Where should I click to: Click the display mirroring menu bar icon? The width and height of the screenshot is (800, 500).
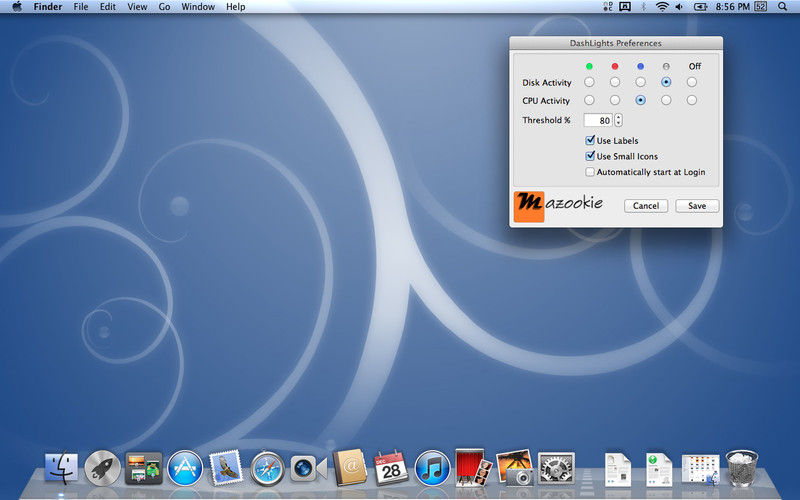625,7
